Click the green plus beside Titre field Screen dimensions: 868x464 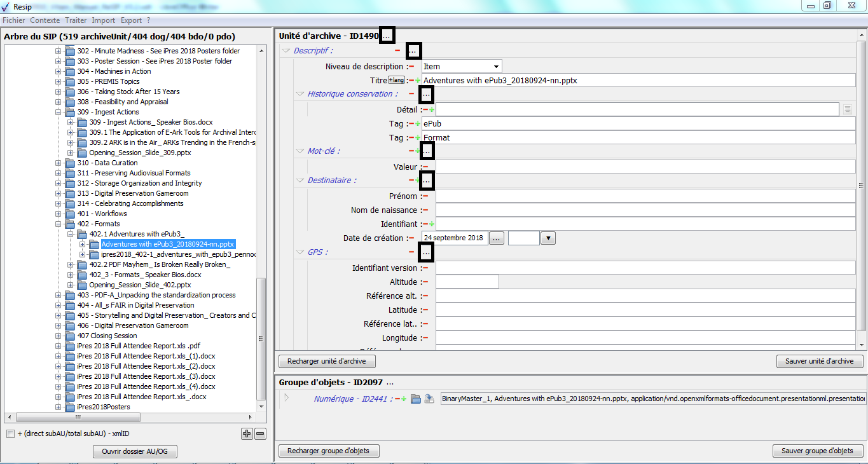pos(418,81)
